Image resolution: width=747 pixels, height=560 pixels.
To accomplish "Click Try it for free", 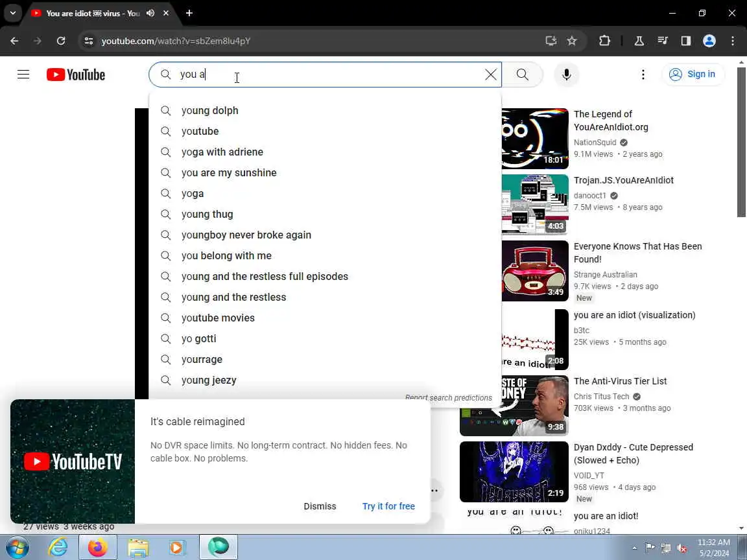I will 388,506.
